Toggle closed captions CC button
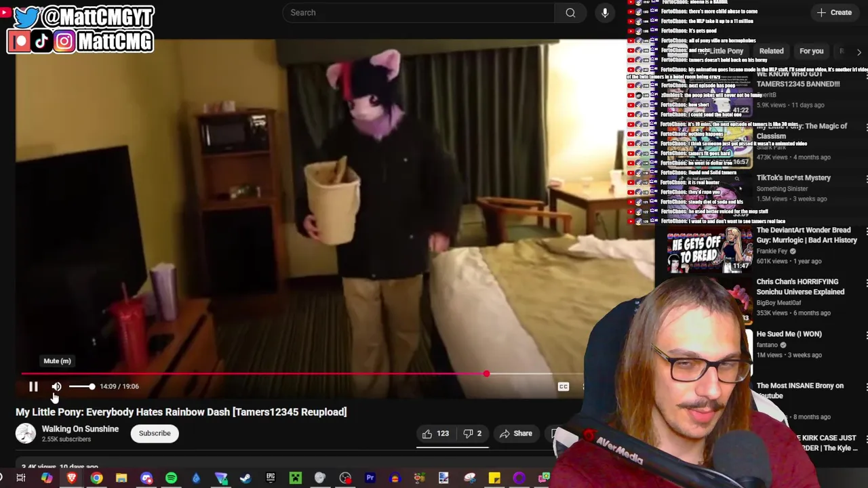The image size is (868, 488). (x=563, y=386)
